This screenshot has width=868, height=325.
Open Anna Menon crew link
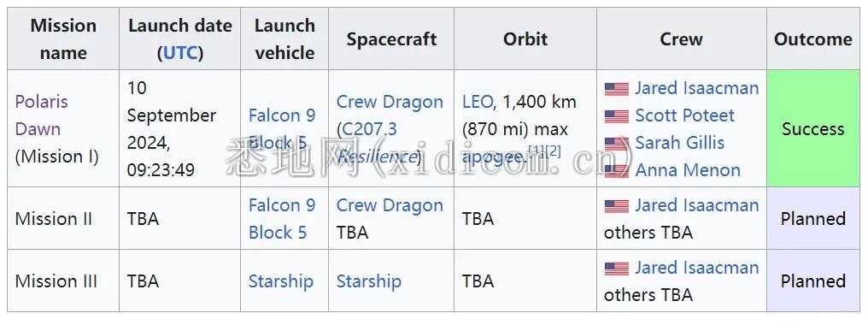(x=688, y=169)
